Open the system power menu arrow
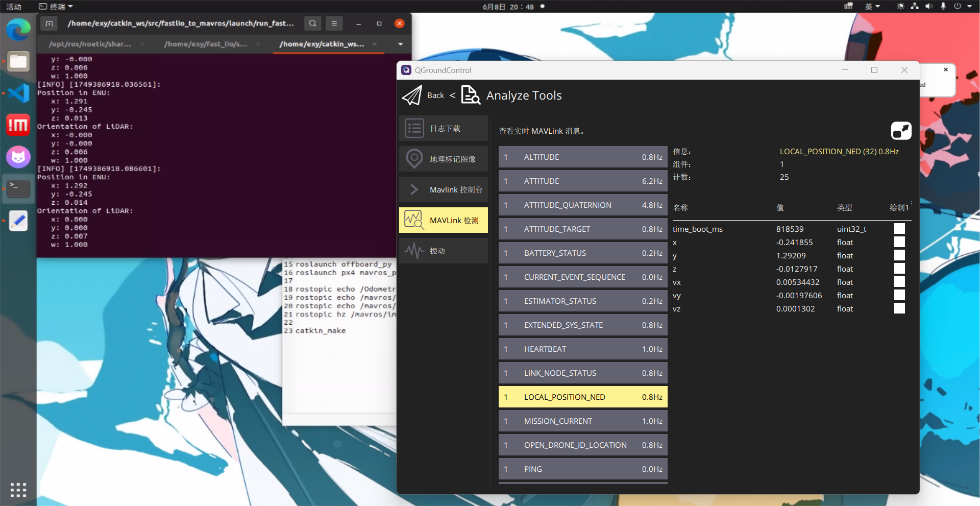This screenshot has height=506, width=980. (970, 6)
